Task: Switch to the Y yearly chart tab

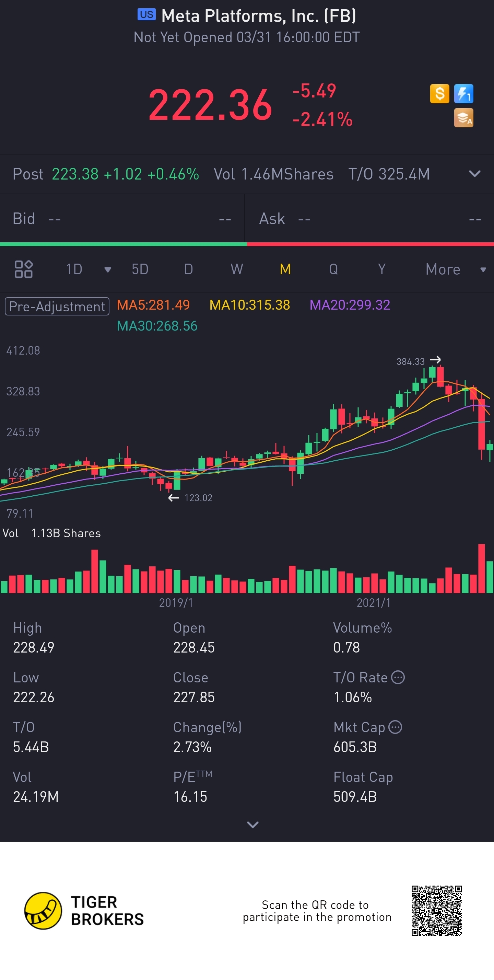Action: pos(382,269)
